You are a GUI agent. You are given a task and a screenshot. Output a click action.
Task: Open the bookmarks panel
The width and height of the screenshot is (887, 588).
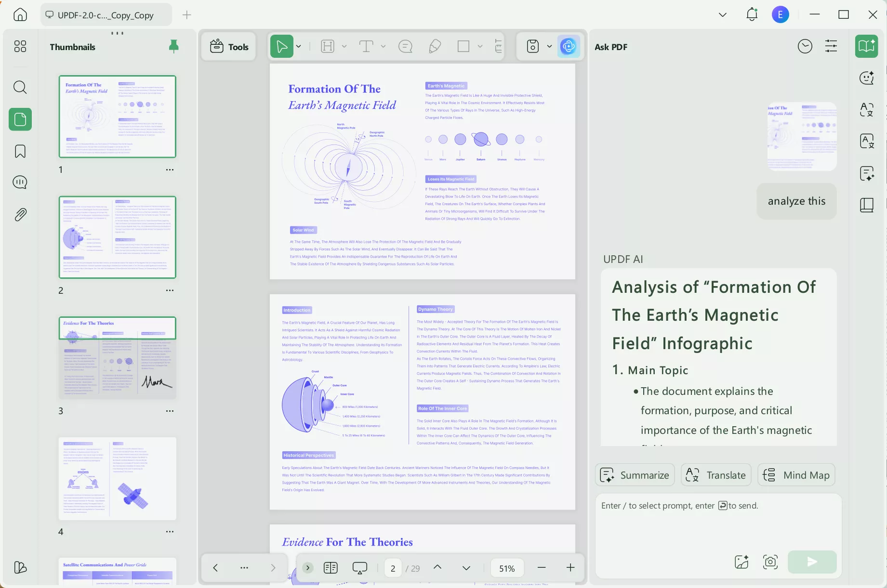pyautogui.click(x=20, y=151)
